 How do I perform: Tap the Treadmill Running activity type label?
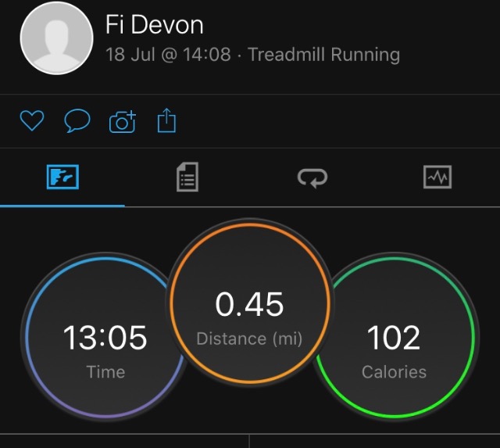pyautogui.click(x=324, y=54)
